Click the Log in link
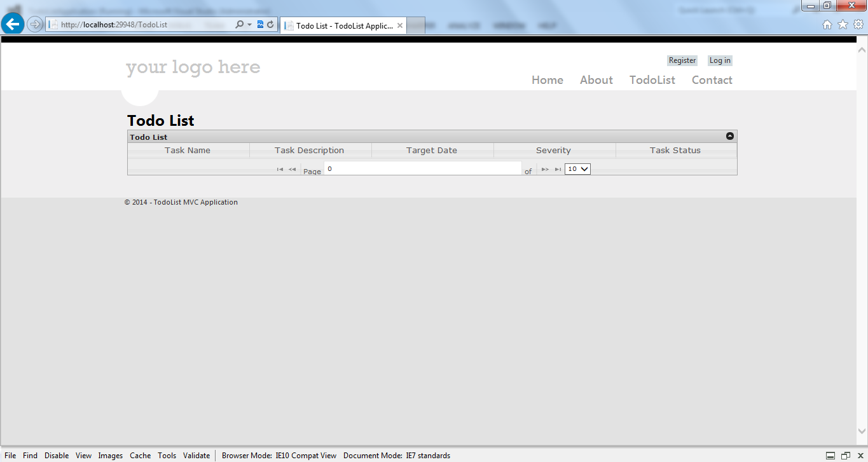This screenshot has width=868, height=462. click(720, 60)
